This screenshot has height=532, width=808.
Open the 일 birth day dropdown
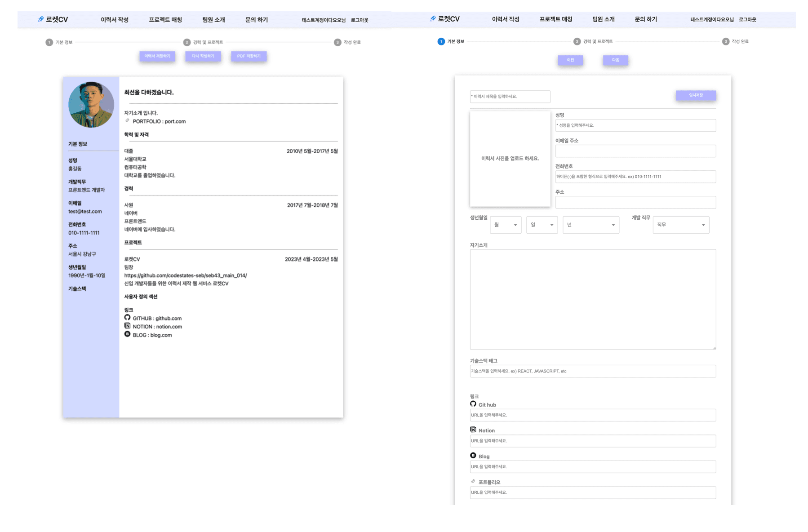(542, 225)
